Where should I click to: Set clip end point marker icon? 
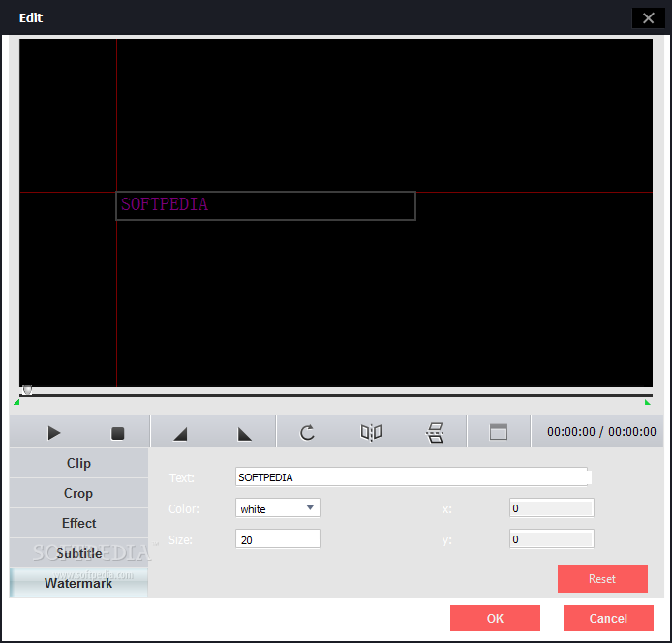(x=244, y=434)
